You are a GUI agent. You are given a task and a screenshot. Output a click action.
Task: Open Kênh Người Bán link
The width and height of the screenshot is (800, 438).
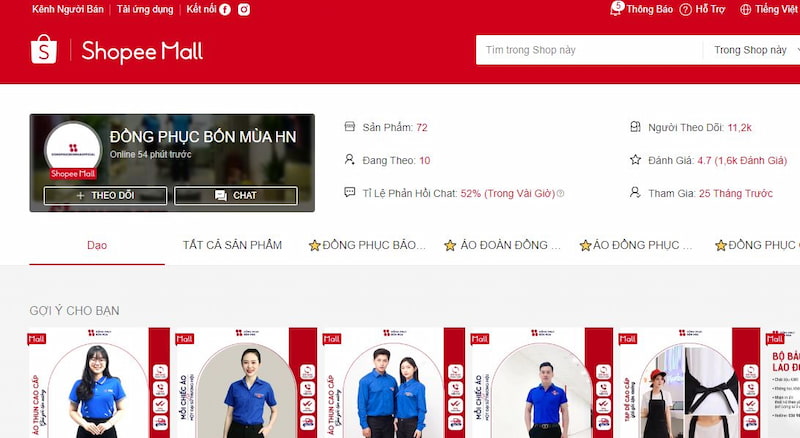click(x=67, y=9)
